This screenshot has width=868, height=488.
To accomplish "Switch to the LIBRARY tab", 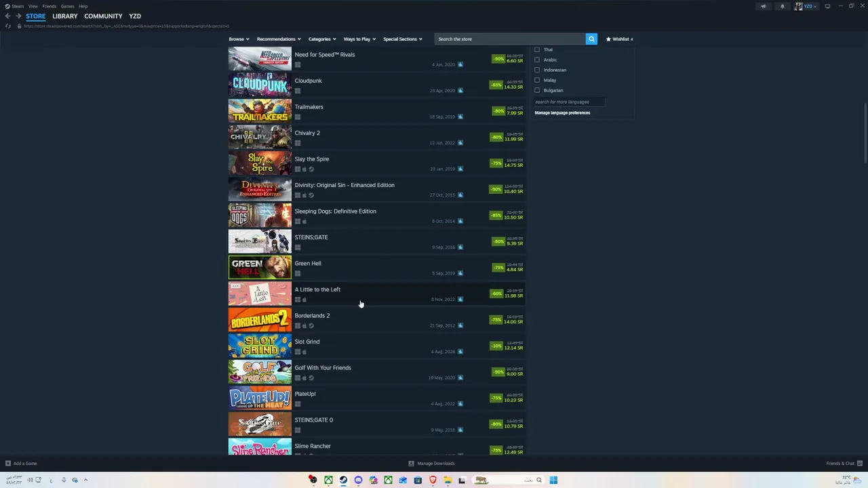I will pos(65,16).
